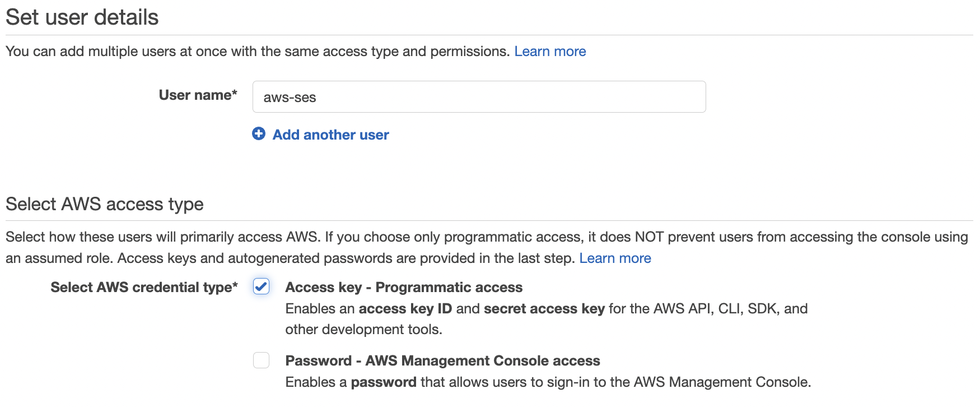The image size is (980, 407).
Task: Click the bold 'password' word in description
Action: (384, 382)
